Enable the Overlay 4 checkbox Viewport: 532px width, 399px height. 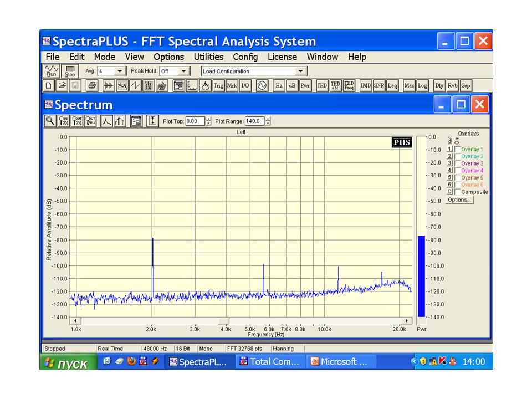click(x=457, y=171)
